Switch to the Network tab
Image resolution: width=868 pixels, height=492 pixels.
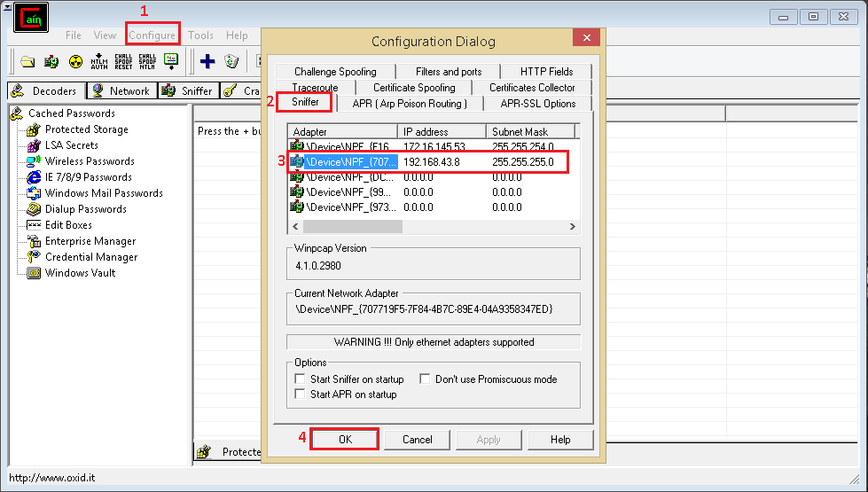pos(122,90)
